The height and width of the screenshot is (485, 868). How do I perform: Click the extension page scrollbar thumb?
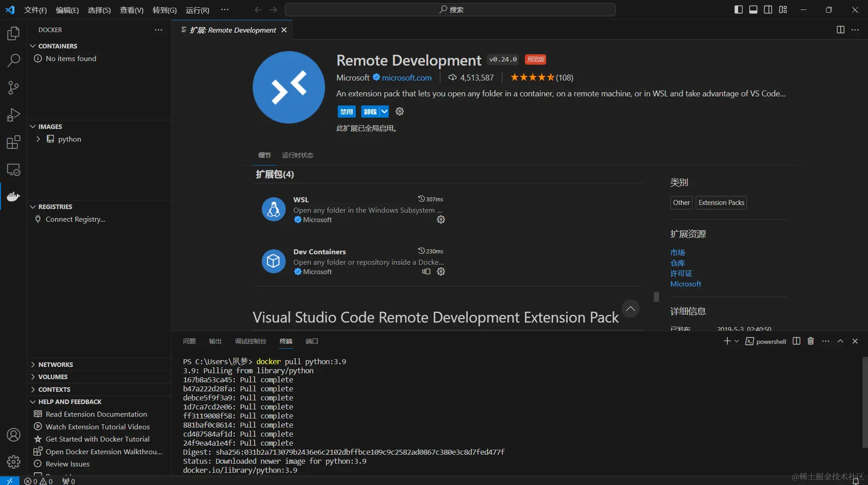coord(656,297)
